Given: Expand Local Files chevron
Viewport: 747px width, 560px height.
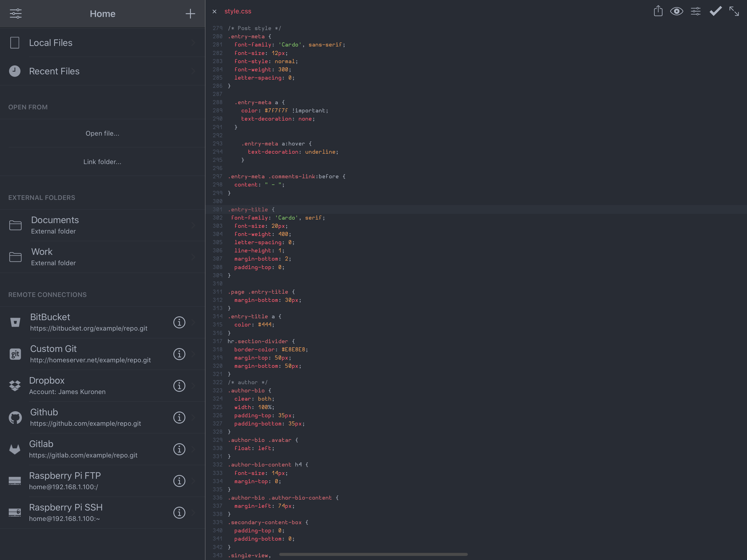Looking at the screenshot, I should (194, 43).
